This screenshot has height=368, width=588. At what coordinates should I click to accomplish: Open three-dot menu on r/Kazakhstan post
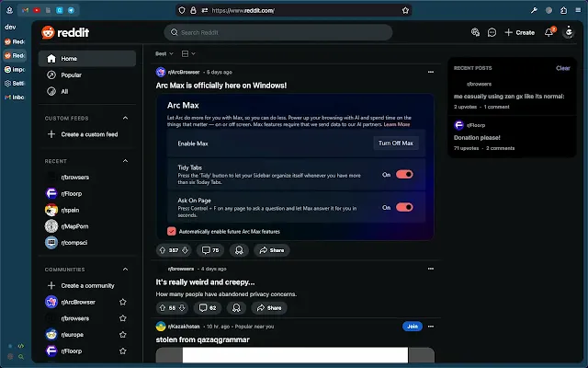click(x=431, y=327)
